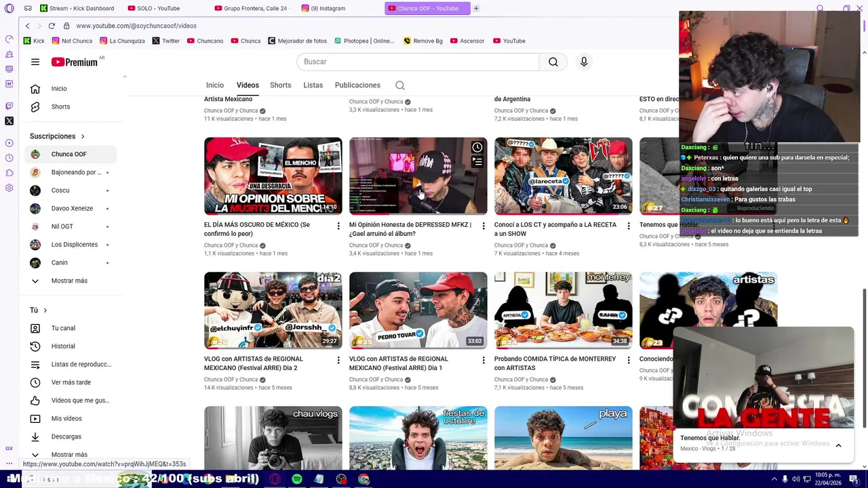Open Photopea bookmark in bookmarks bar
868x488 pixels.
click(364, 41)
